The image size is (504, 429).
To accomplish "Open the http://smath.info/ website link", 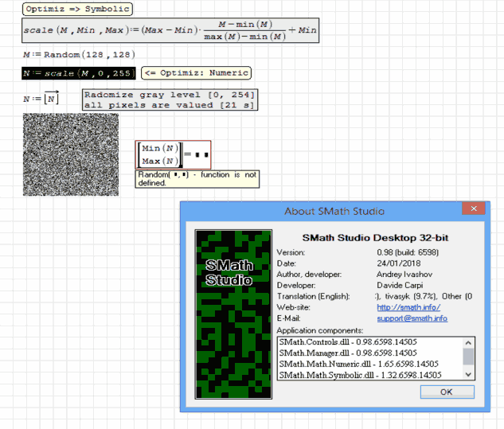I will coord(408,307).
